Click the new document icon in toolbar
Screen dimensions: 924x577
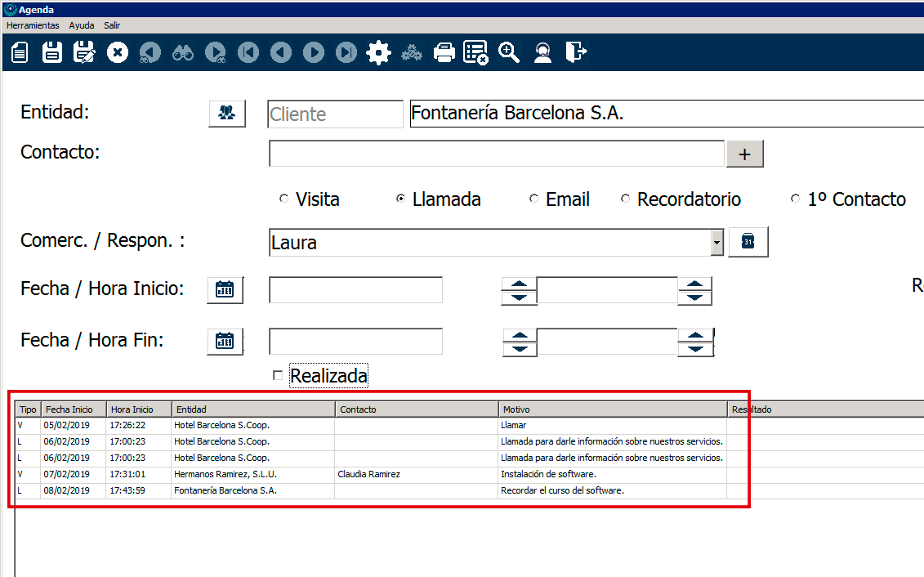(20, 53)
